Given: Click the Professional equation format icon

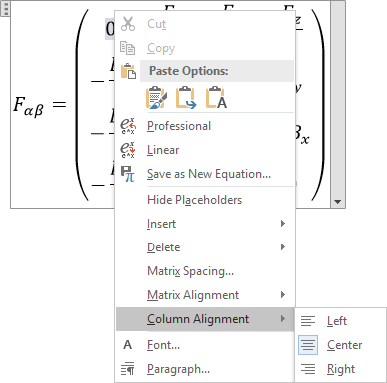Looking at the screenshot, I should [128, 126].
